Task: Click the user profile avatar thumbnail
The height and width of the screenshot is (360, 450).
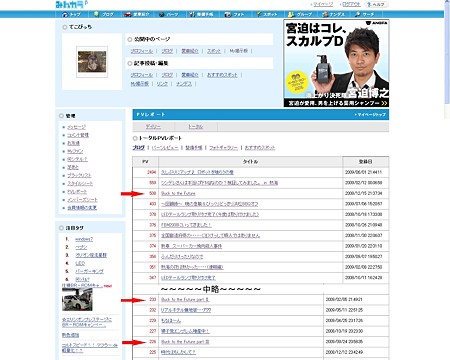Action: tap(92, 62)
